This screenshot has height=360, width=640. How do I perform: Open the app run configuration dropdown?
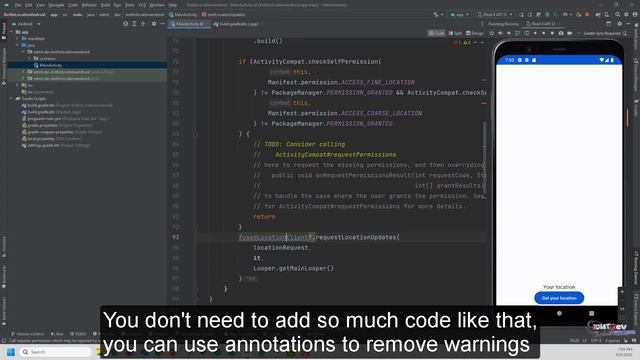tap(459, 15)
